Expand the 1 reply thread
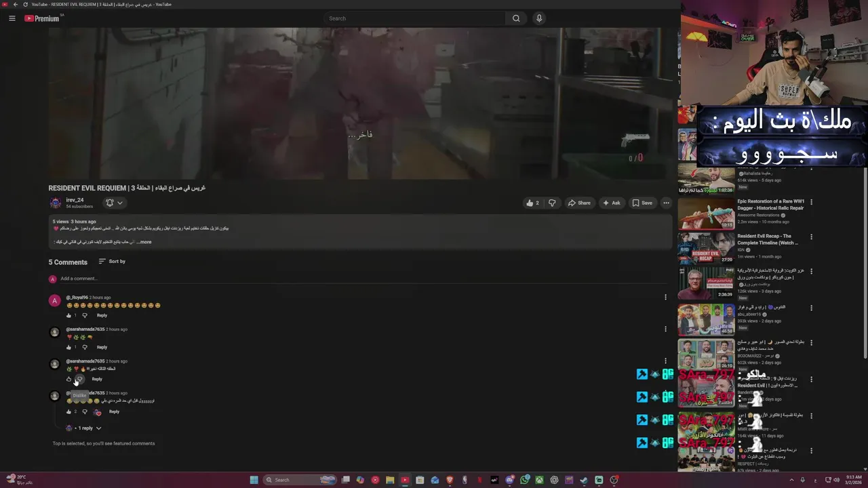Image resolution: width=868 pixels, height=488 pixels. 83,428
